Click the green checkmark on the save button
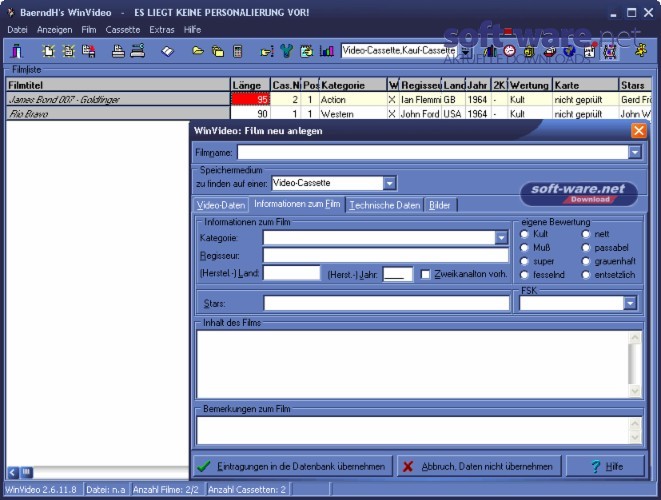Screen dimensions: 661x500 [204, 466]
